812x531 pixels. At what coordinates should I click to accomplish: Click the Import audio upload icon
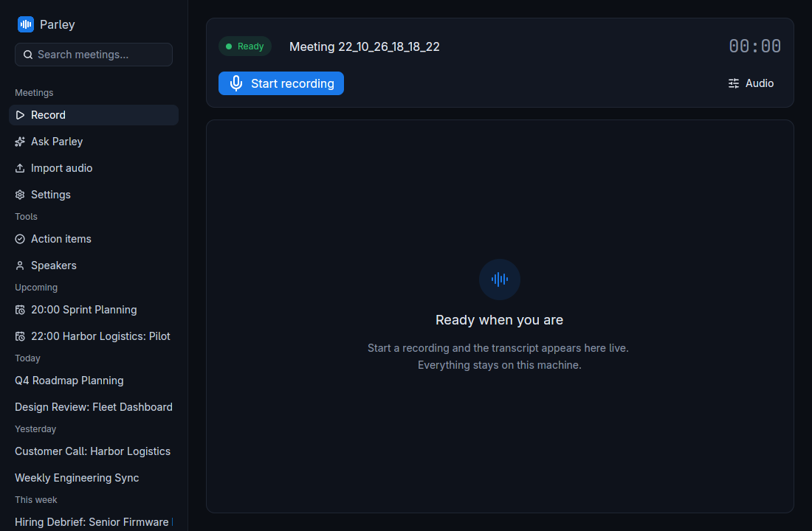point(20,168)
